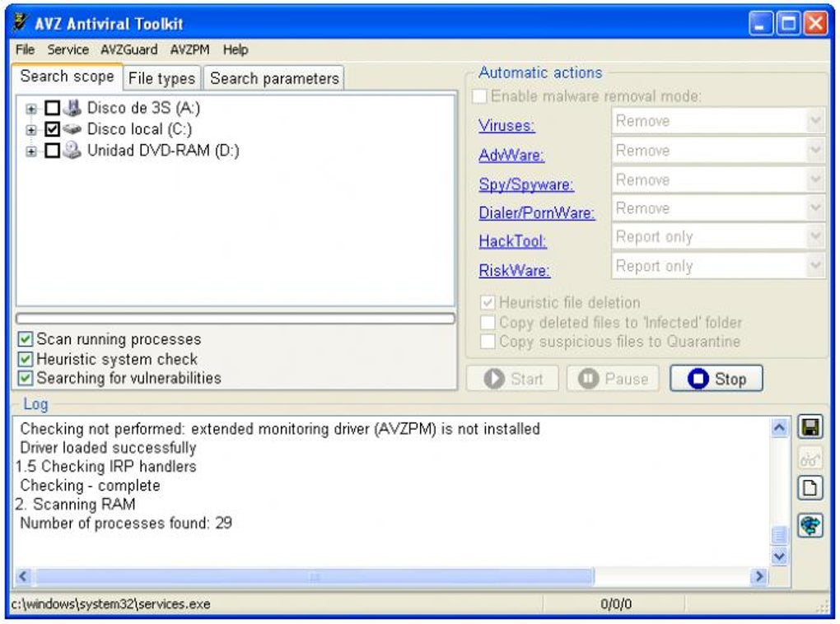Click the Start scan button
Viewport: 840px width, 624px height.
coord(513,379)
